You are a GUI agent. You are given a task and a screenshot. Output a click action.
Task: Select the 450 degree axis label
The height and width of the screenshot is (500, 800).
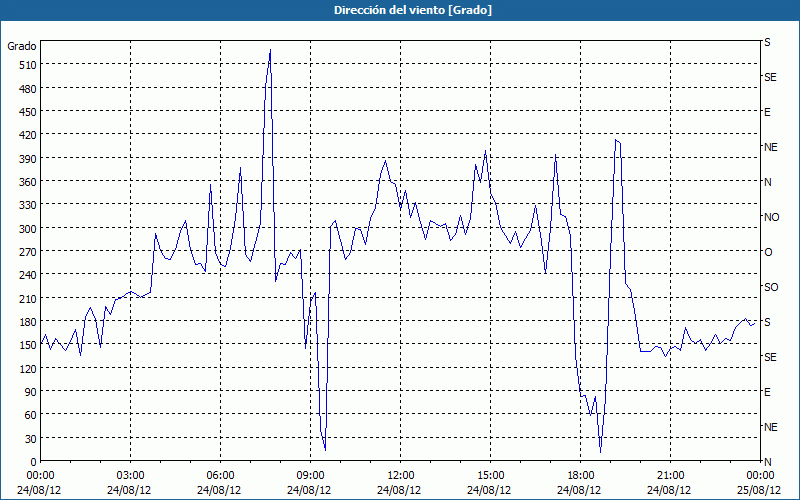point(28,112)
